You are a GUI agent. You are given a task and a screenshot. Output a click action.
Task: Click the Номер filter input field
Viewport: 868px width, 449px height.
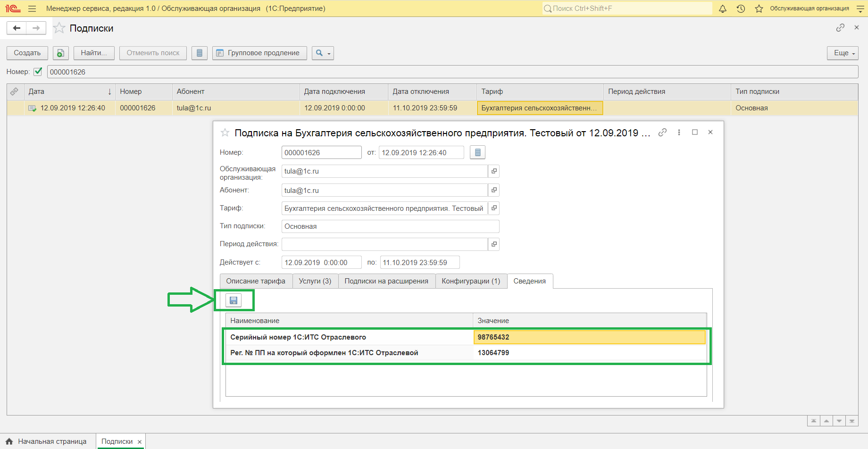452,72
